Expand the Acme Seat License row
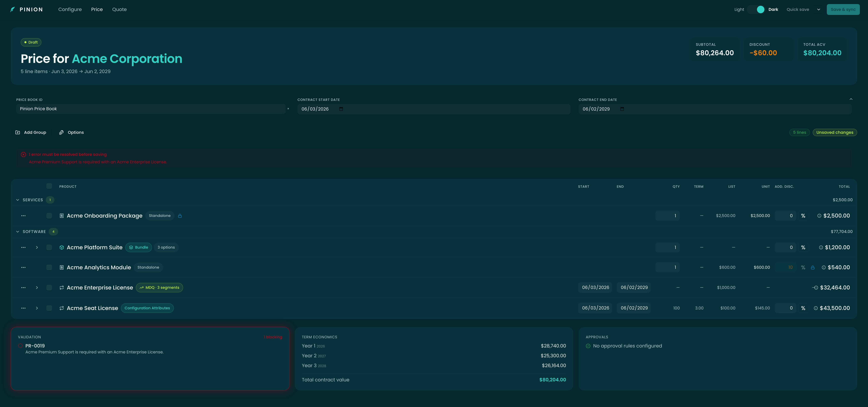This screenshot has width=868, height=407. [x=37, y=308]
